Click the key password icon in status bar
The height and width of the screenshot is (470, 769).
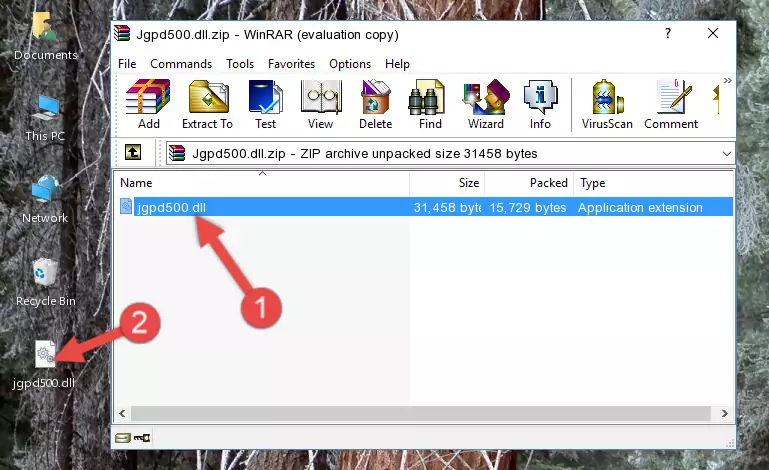142,438
